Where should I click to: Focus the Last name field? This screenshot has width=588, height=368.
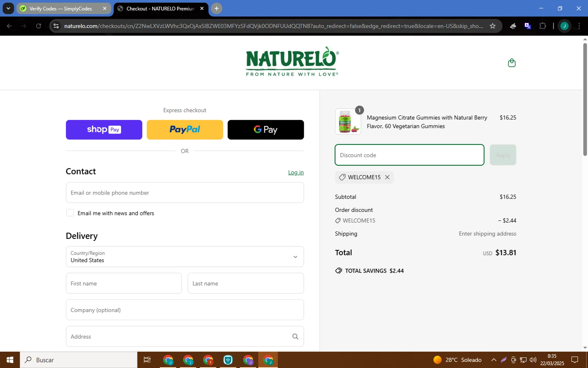coord(246,283)
